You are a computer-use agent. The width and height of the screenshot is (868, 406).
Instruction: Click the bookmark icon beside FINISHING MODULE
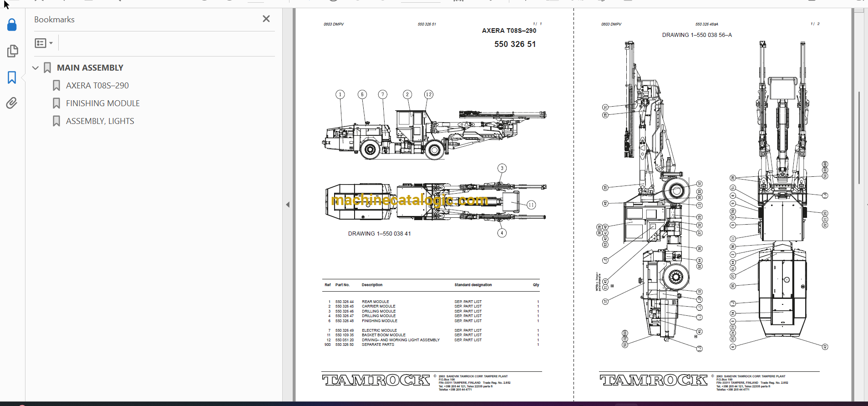pyautogui.click(x=56, y=103)
